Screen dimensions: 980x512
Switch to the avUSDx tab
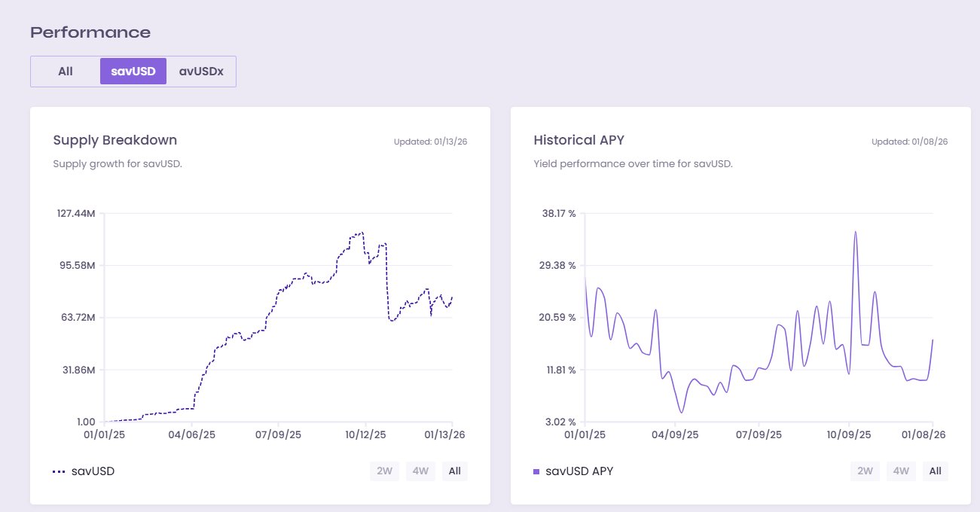tap(201, 72)
